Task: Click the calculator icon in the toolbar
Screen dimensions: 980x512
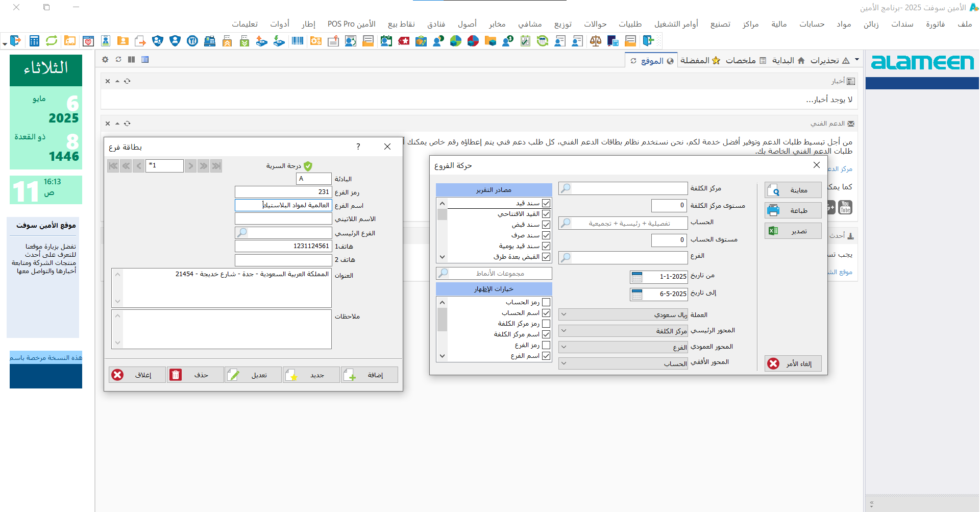Action: (34, 41)
